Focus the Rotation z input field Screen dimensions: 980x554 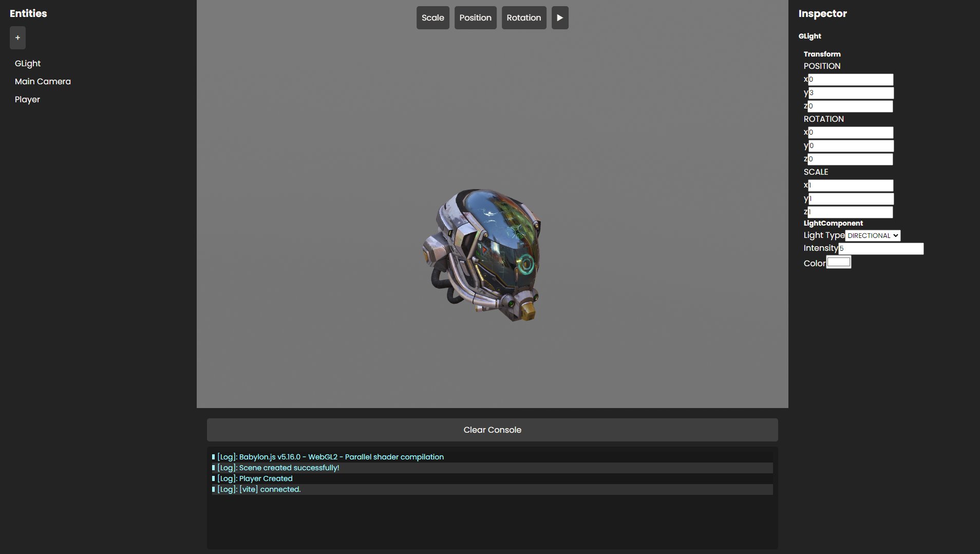pos(850,159)
